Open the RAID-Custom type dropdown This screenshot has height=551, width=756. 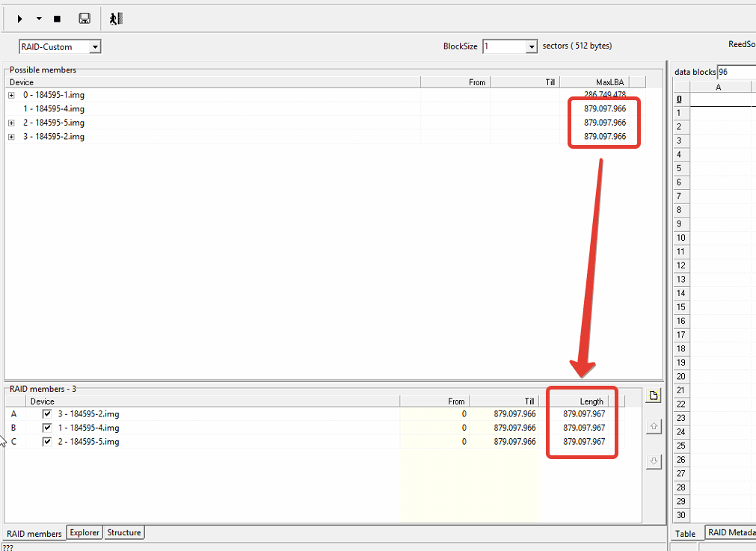(x=95, y=47)
